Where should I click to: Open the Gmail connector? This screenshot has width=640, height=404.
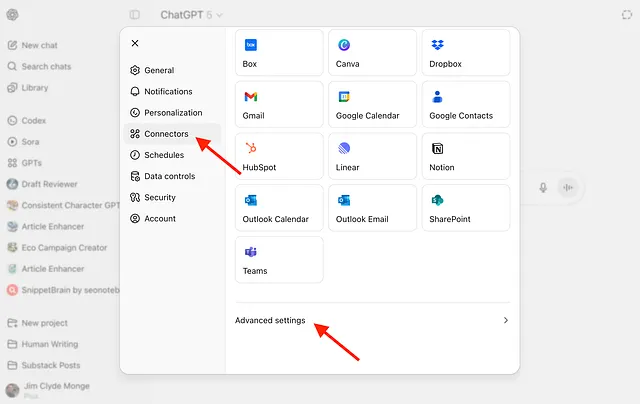[279, 104]
